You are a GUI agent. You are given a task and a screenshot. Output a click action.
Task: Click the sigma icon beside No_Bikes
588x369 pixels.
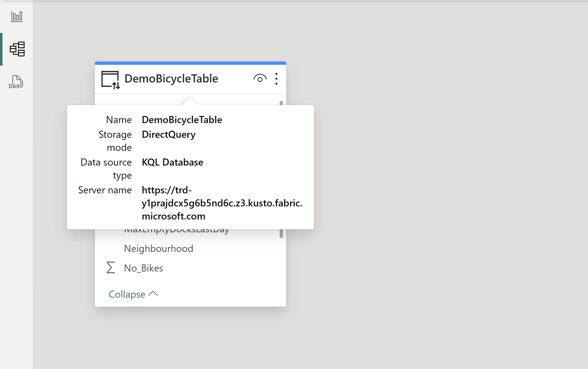tap(111, 268)
